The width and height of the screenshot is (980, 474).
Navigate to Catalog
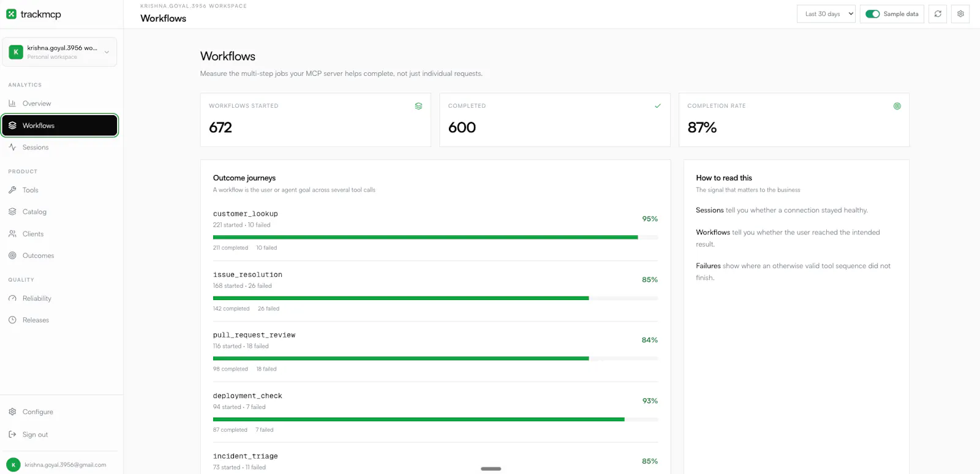[59, 212]
